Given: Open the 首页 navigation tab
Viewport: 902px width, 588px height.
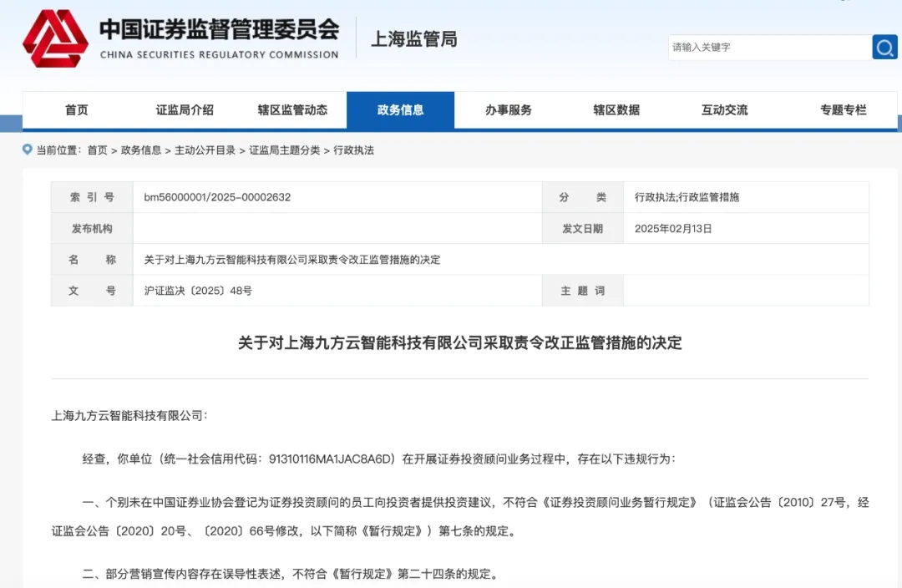Looking at the screenshot, I should (77, 110).
